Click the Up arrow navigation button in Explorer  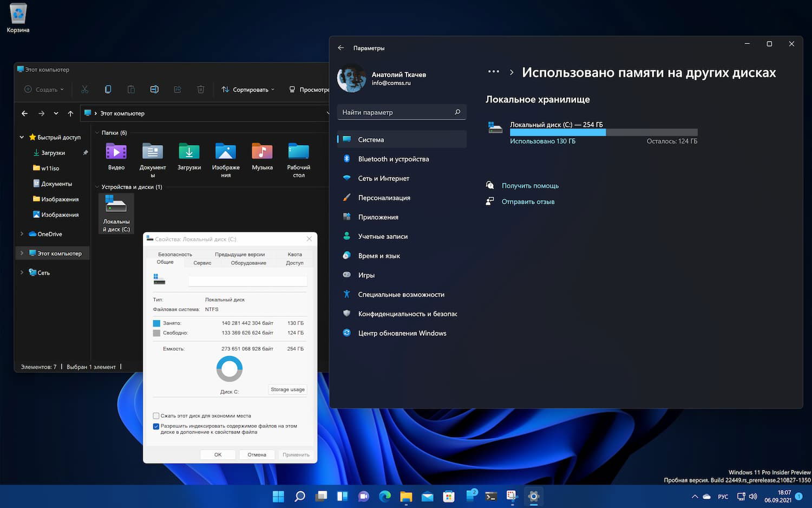point(70,113)
